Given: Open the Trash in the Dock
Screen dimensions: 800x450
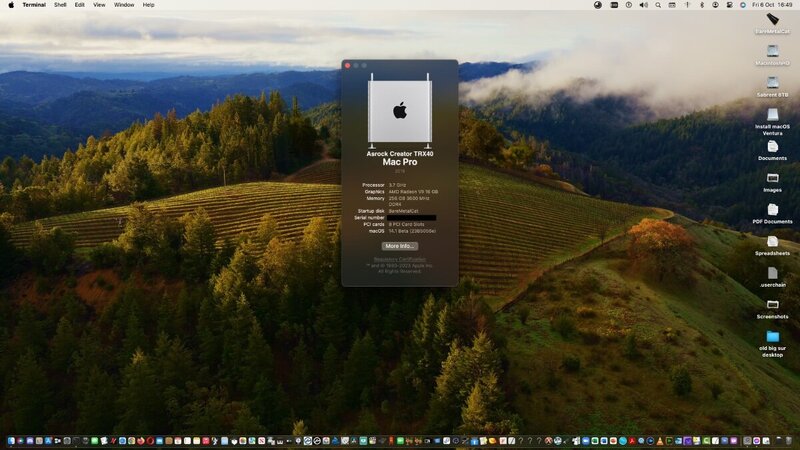Looking at the screenshot, I should (x=788, y=440).
